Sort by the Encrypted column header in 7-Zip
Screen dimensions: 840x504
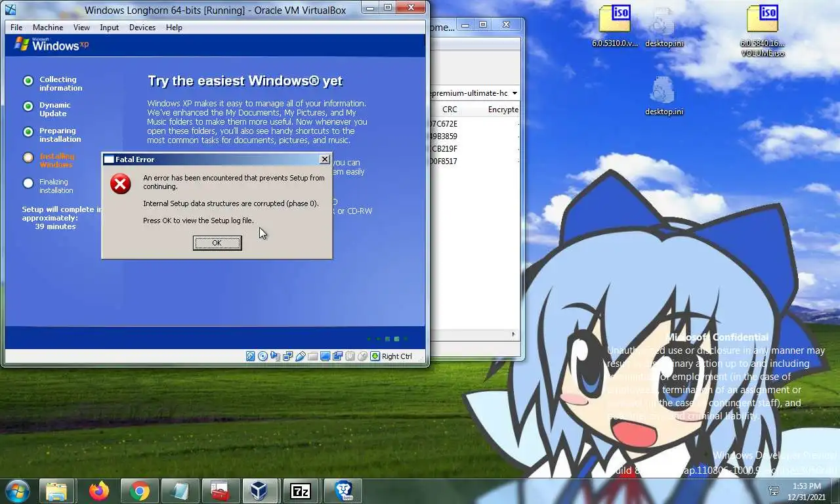pos(503,110)
